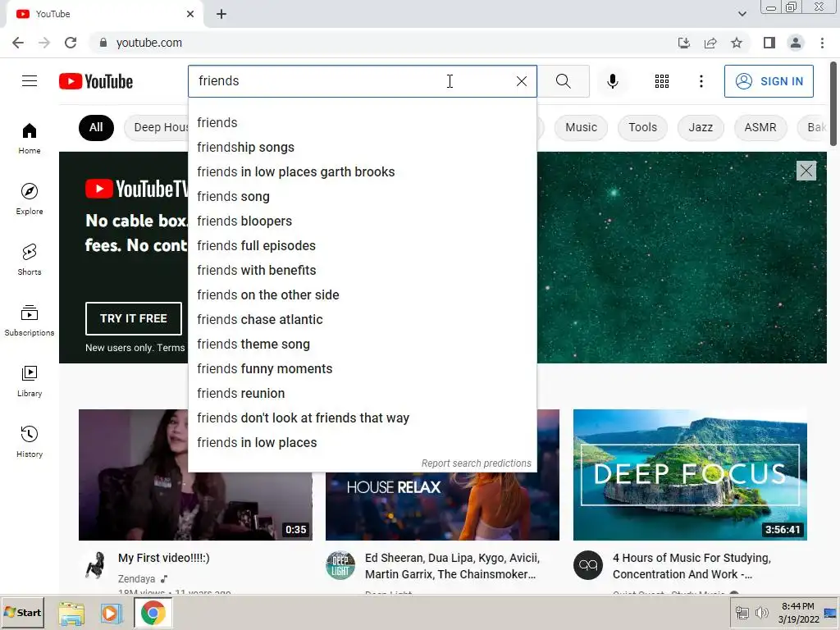The image size is (840, 630).
Task: Open the YouTube hamburger guide menu
Action: coord(30,81)
